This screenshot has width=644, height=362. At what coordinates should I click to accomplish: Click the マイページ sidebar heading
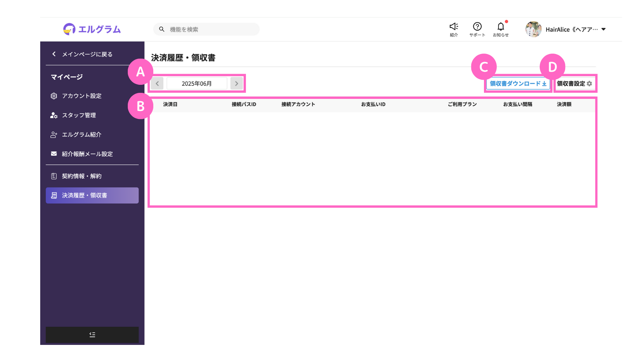(67, 77)
